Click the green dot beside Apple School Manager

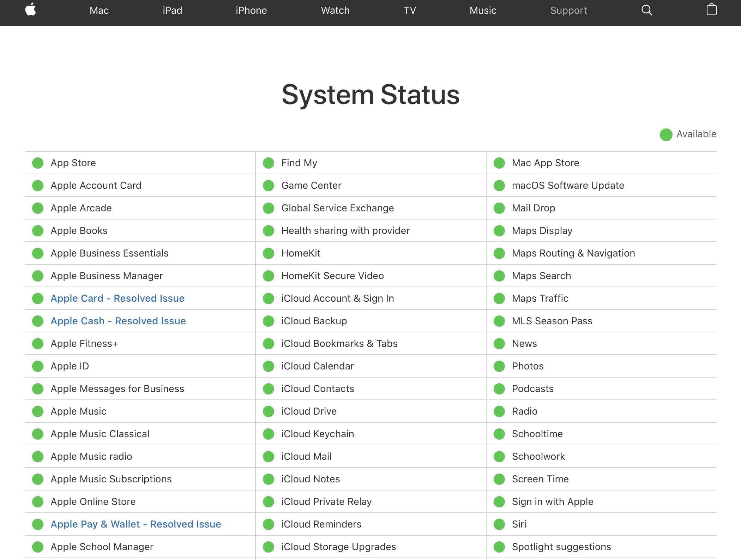pos(38,547)
